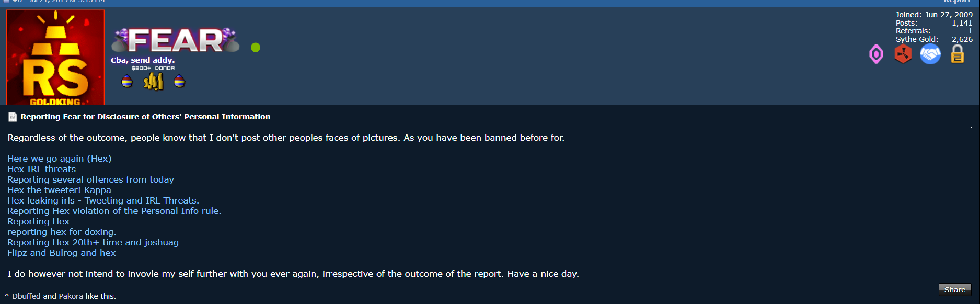The height and width of the screenshot is (304, 980).
Task: View Dbuffed's profile in likes
Action: point(26,296)
